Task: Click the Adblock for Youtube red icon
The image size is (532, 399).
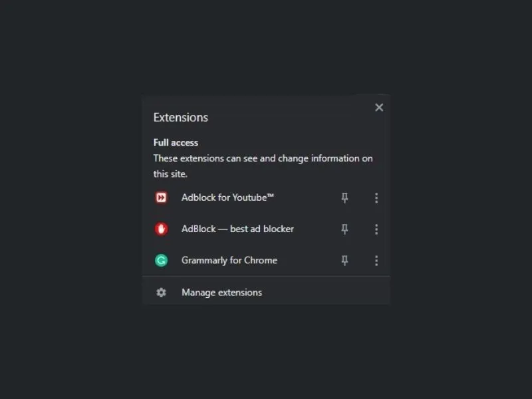Action: click(161, 198)
